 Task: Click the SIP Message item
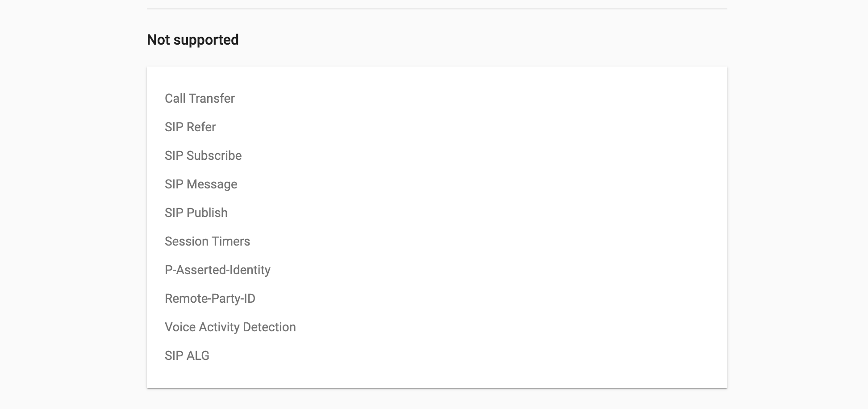(x=201, y=184)
